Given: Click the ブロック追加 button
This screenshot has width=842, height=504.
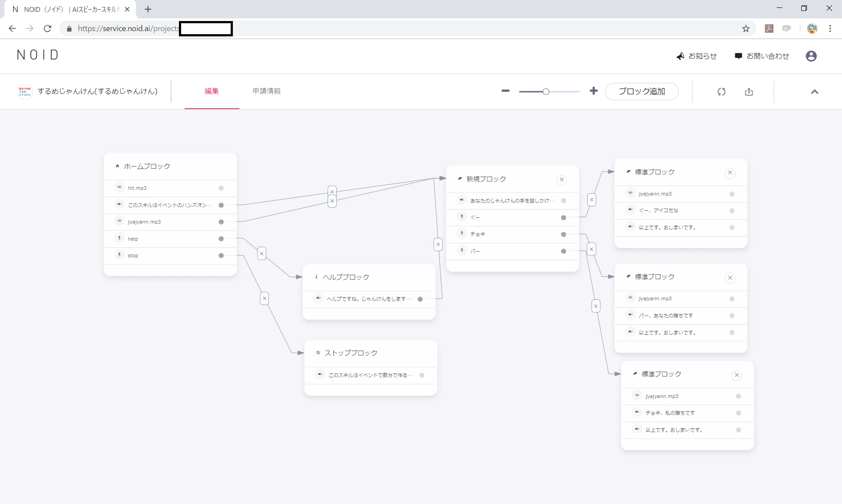Looking at the screenshot, I should (x=642, y=91).
